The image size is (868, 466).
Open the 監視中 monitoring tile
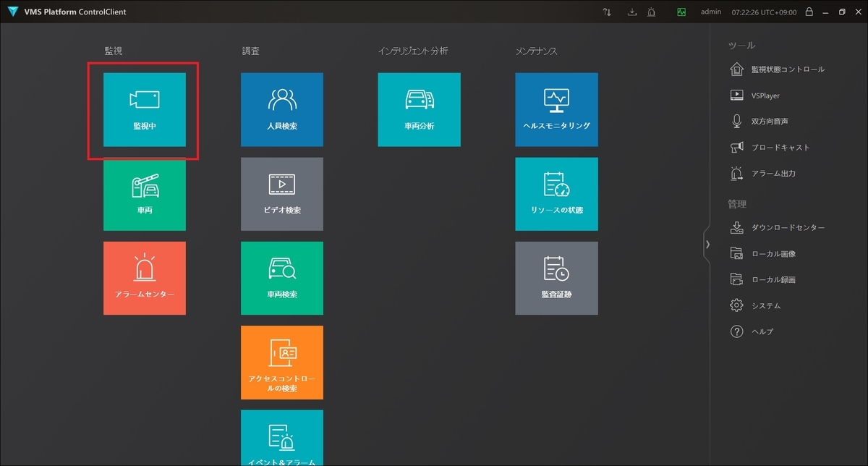point(145,109)
